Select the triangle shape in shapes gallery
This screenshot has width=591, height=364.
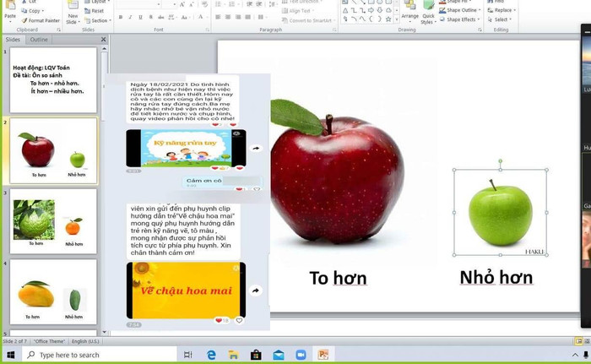pos(345,11)
